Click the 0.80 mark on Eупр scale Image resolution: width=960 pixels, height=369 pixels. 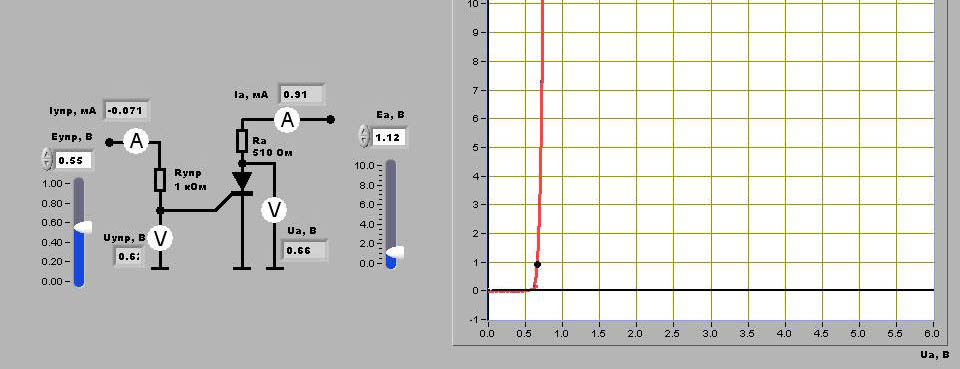click(x=53, y=203)
